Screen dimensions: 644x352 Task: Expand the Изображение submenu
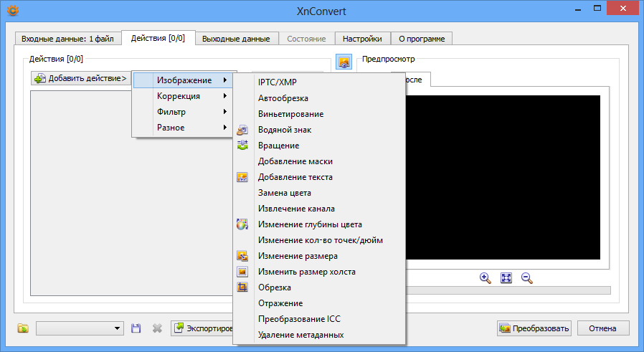pyautogui.click(x=182, y=80)
